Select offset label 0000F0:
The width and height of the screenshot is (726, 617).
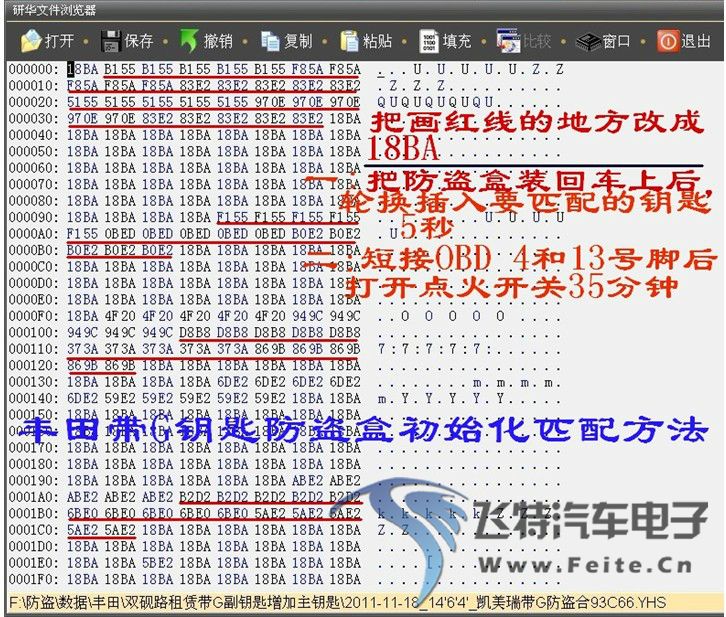(x=34, y=316)
